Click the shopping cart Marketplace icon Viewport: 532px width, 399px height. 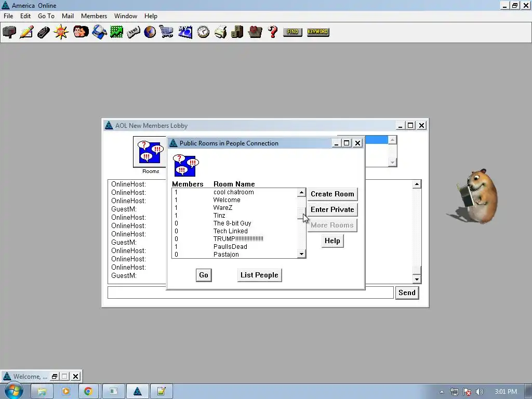point(166,32)
